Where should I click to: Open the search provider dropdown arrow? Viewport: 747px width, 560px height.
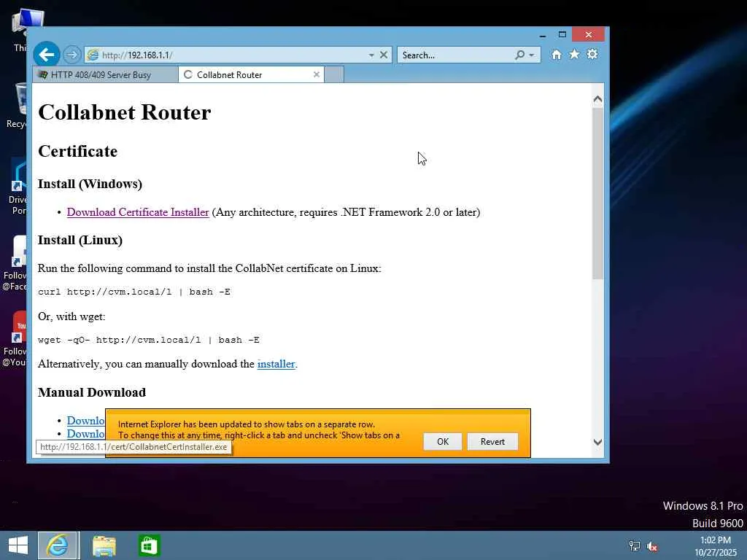point(532,55)
